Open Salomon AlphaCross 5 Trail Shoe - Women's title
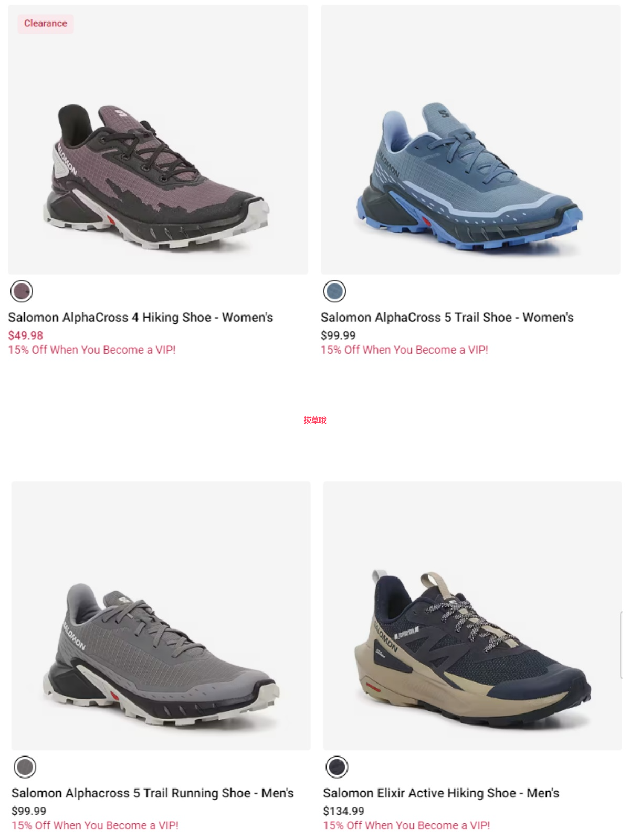Image resolution: width=630 pixels, height=840 pixels. [447, 318]
